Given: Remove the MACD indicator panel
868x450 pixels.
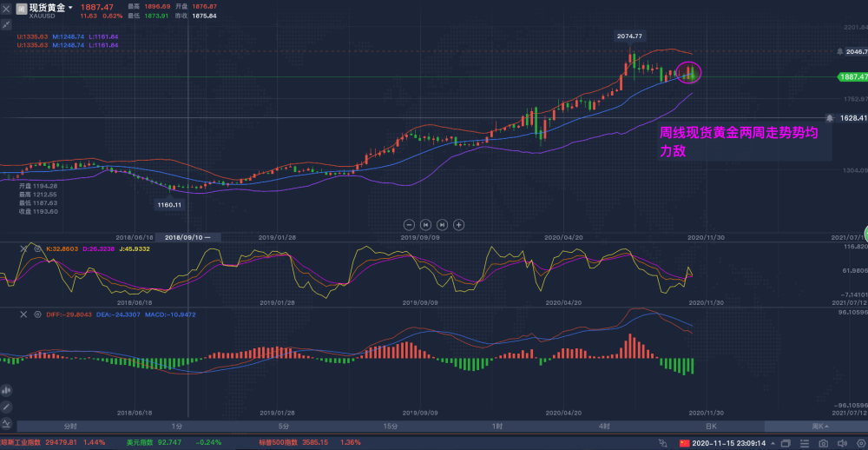Looking at the screenshot, I should (24, 314).
